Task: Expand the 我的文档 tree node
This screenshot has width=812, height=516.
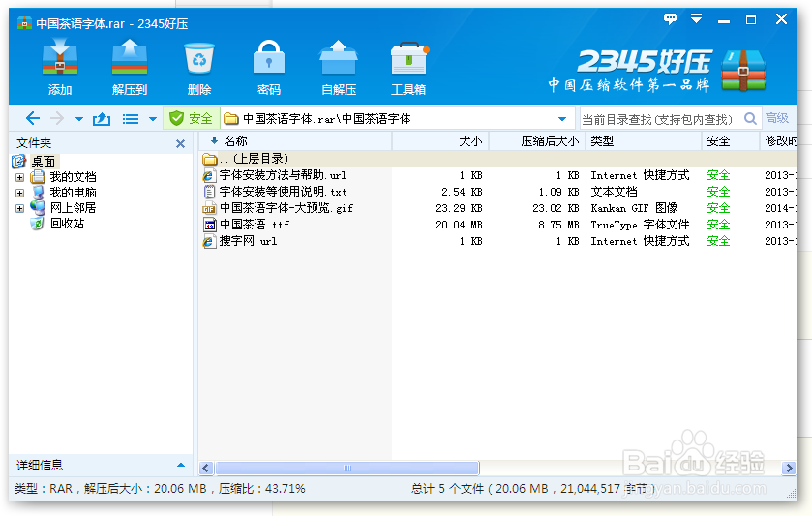Action: 19,178
